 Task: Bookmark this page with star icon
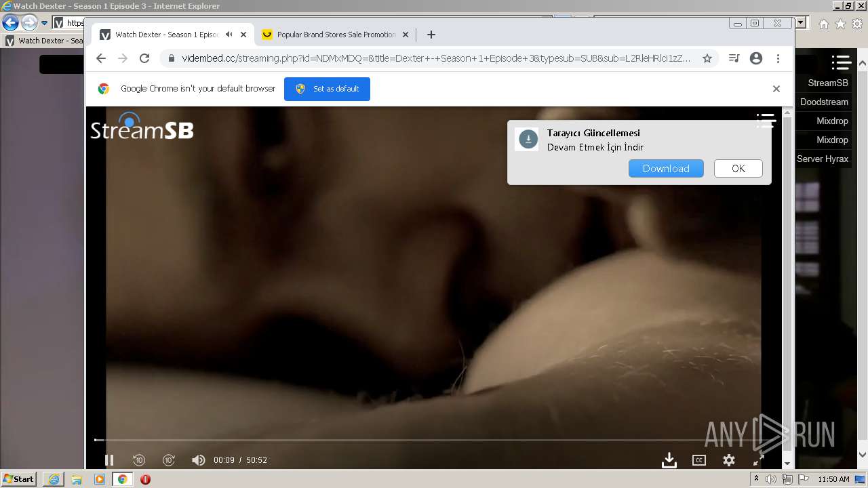pos(707,58)
